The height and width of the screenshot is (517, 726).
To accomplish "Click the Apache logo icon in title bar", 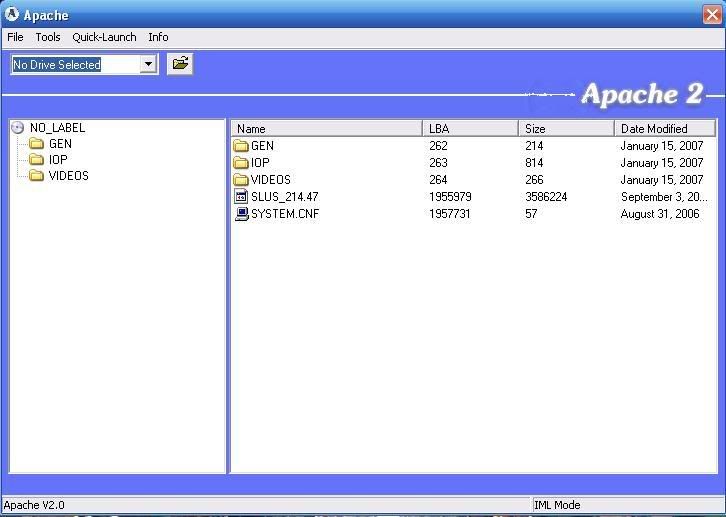I will (12, 14).
